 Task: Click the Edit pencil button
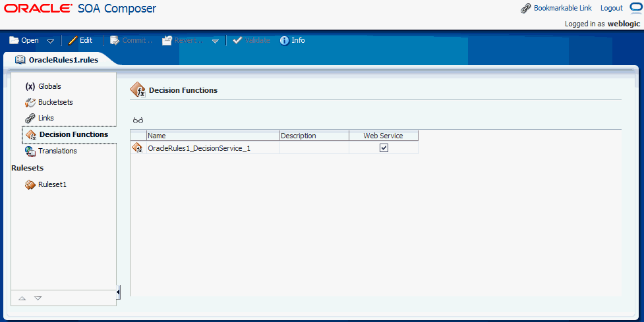pyautogui.click(x=80, y=40)
